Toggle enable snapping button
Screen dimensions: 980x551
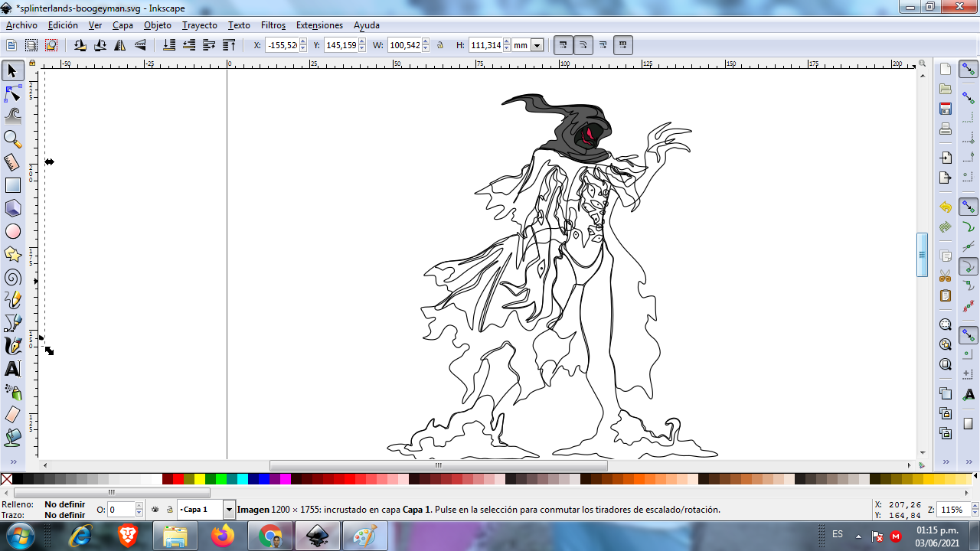point(969,70)
